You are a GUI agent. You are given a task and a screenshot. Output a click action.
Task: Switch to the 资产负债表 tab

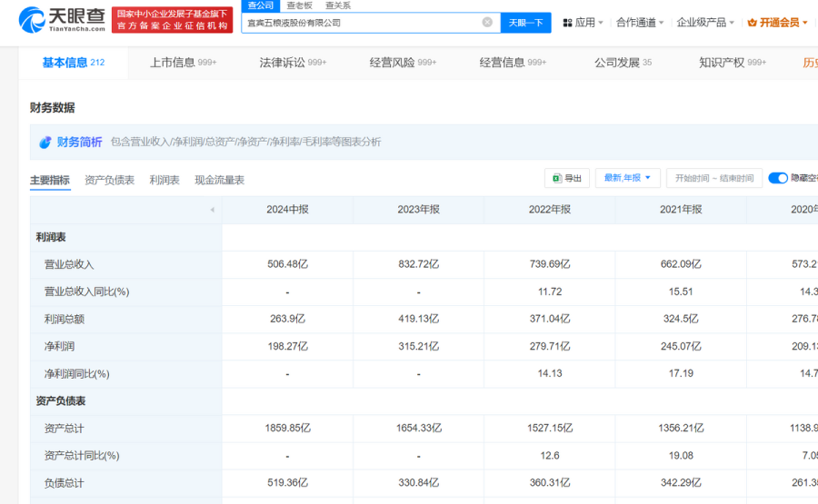(x=109, y=180)
